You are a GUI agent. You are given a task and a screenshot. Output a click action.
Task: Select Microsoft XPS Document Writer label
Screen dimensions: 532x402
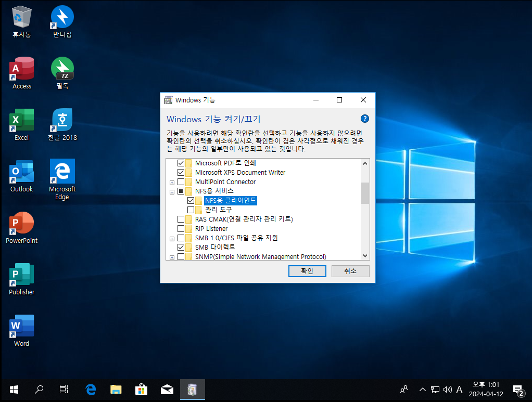240,173
